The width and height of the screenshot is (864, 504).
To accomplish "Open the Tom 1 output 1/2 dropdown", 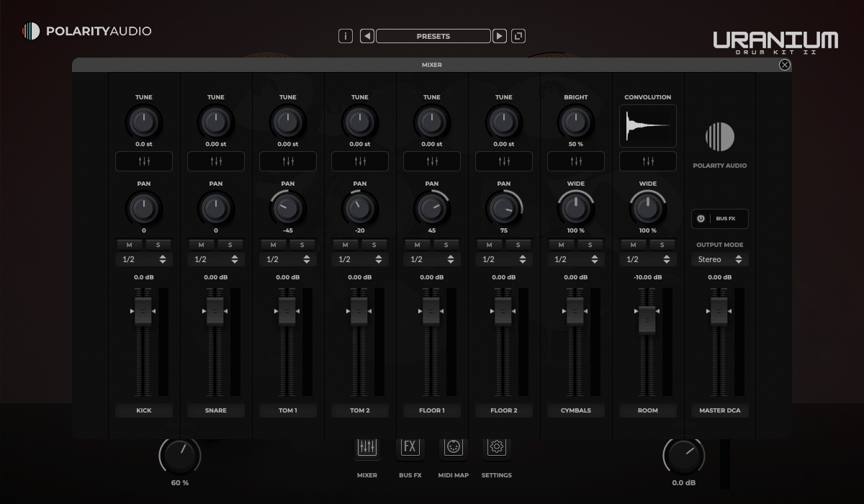I will 288,259.
